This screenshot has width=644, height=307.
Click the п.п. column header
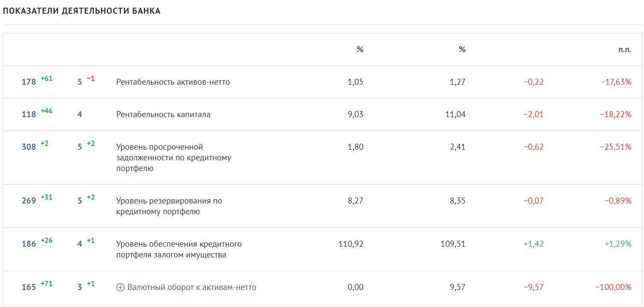(625, 49)
